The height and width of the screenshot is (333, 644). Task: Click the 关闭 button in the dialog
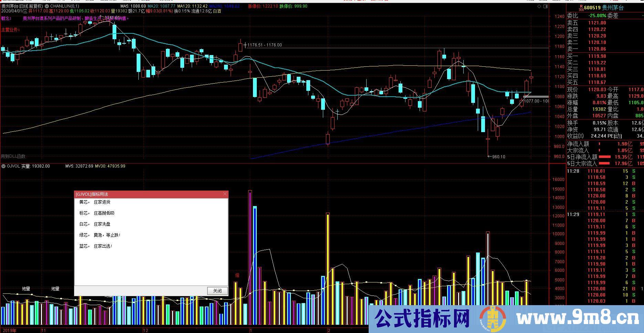click(x=217, y=291)
